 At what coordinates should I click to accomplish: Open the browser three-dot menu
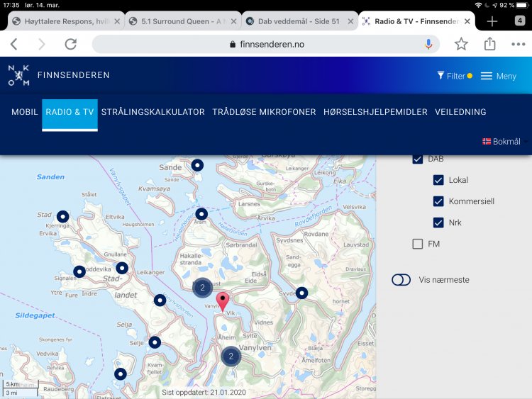(518, 44)
